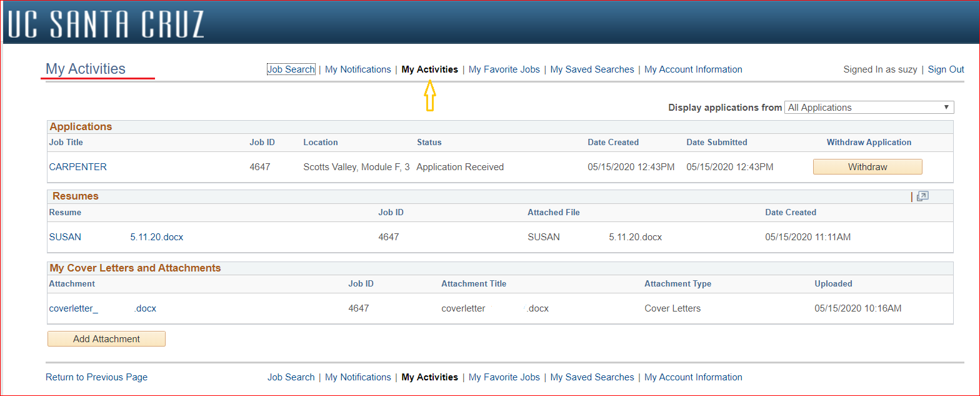The image size is (980, 396).
Task: Sign out of the account
Action: tap(946, 69)
